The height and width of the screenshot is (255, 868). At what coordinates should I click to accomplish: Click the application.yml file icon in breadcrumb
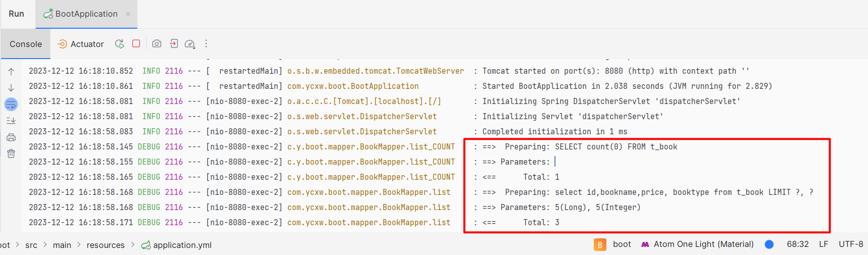click(x=146, y=245)
